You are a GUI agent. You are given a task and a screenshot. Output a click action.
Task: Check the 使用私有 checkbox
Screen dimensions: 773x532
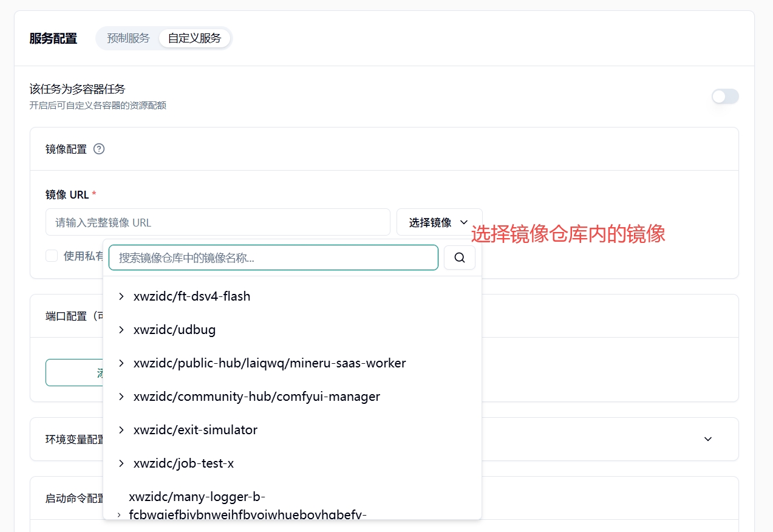point(52,256)
